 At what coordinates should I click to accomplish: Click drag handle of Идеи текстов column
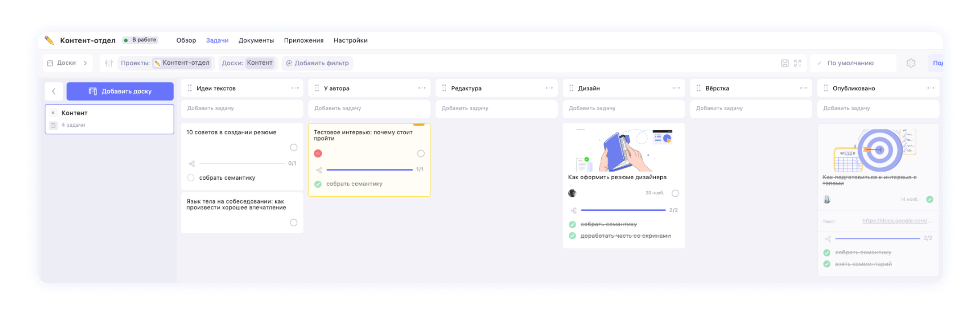click(190, 88)
